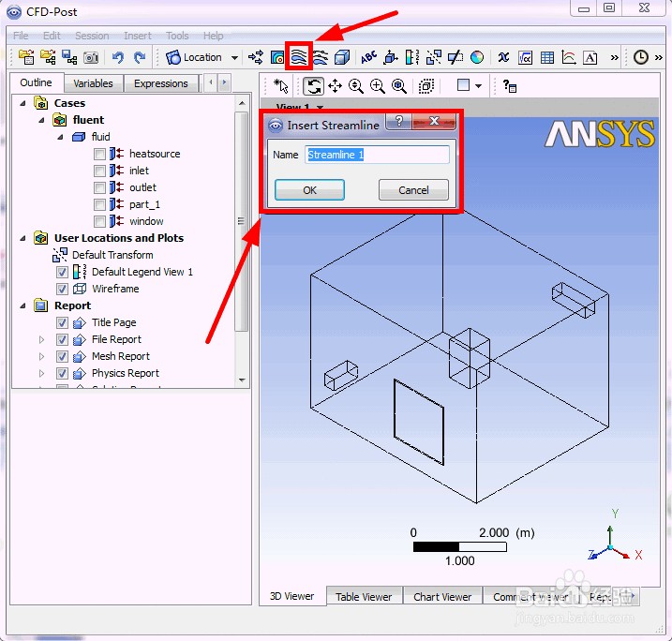
Task: Uncheck the Wireframe visibility checkbox
Action: pyautogui.click(x=62, y=290)
